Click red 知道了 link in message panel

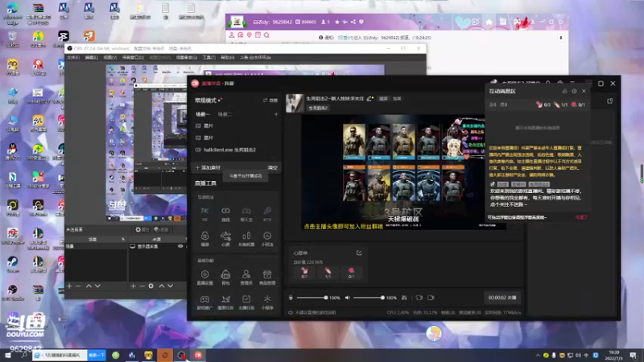581,217
